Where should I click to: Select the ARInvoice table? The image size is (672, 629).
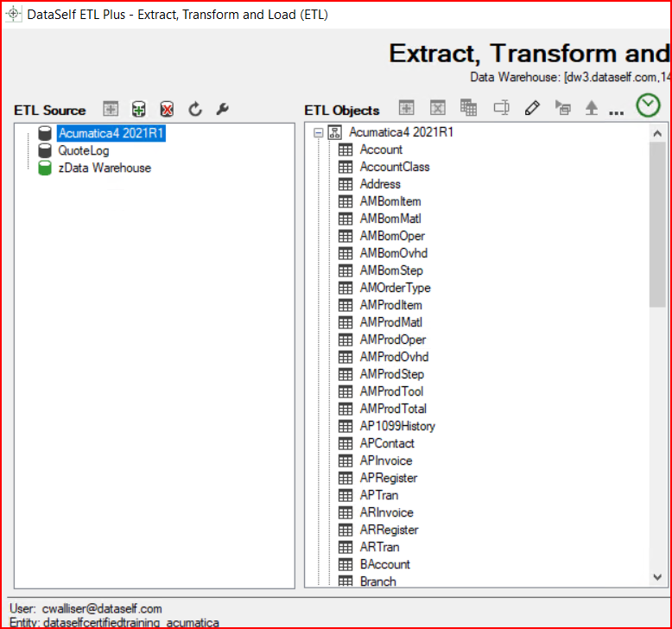[386, 512]
